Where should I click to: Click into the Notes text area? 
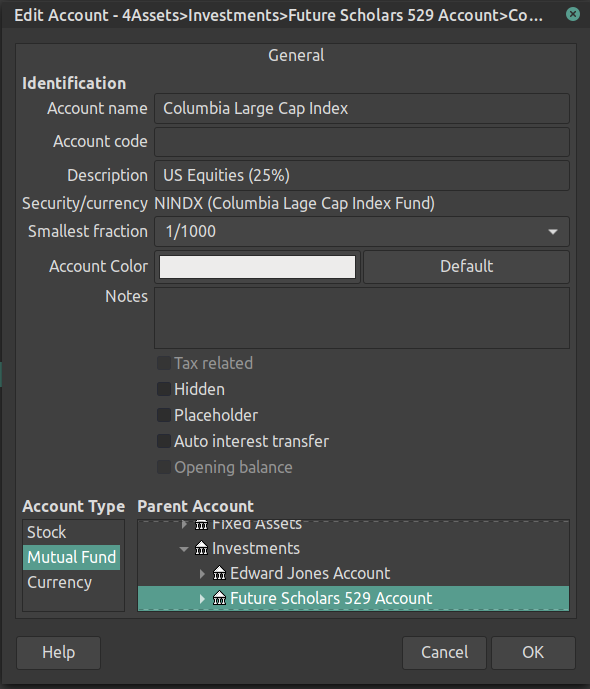pos(362,318)
